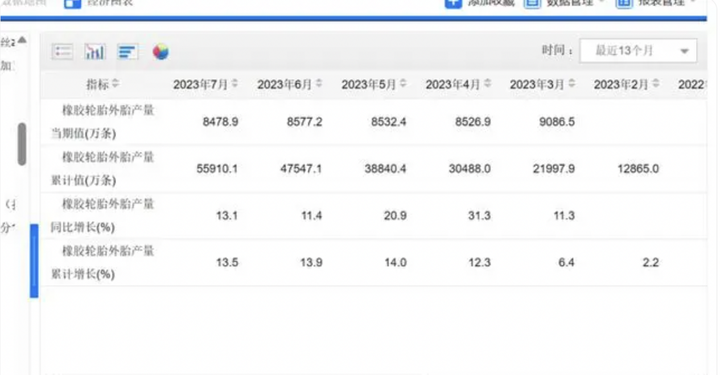The image size is (720, 375).
Task: Click the cumulative growth value 13.5
Action: coord(227,263)
